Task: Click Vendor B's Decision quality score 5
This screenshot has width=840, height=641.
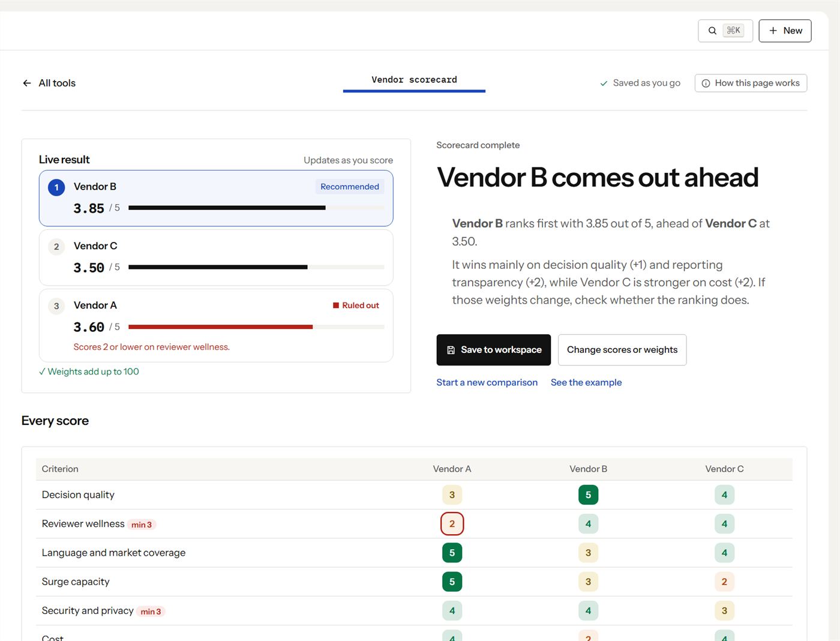Action: point(589,495)
